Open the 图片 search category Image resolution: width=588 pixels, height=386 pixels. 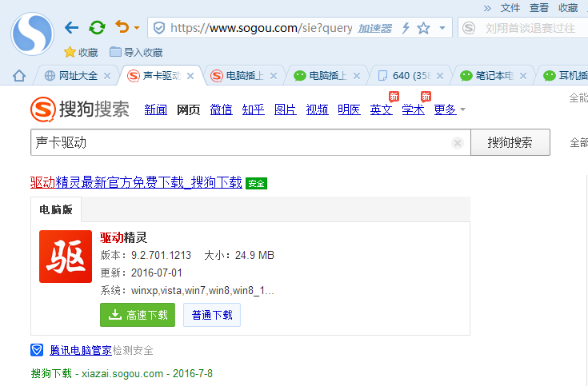(x=285, y=109)
